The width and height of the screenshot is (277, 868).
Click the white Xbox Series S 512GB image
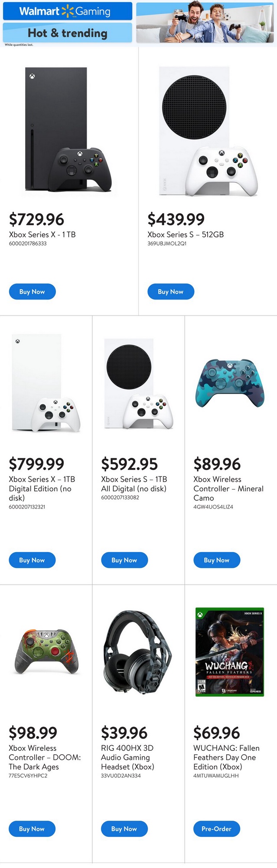(x=207, y=131)
